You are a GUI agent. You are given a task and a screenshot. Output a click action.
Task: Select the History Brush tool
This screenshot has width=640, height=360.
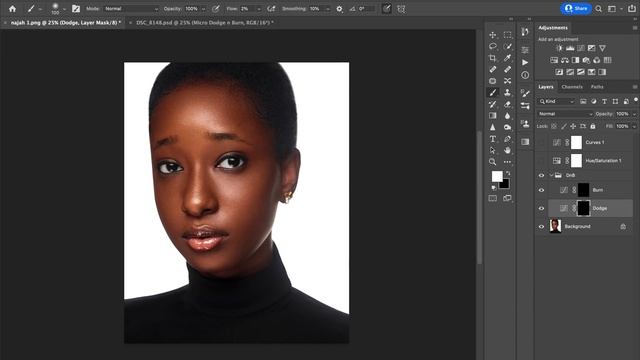pyautogui.click(x=493, y=104)
